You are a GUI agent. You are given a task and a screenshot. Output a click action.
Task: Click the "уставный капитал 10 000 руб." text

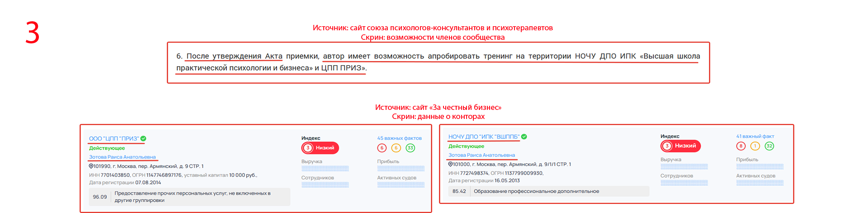pyautogui.click(x=221, y=175)
